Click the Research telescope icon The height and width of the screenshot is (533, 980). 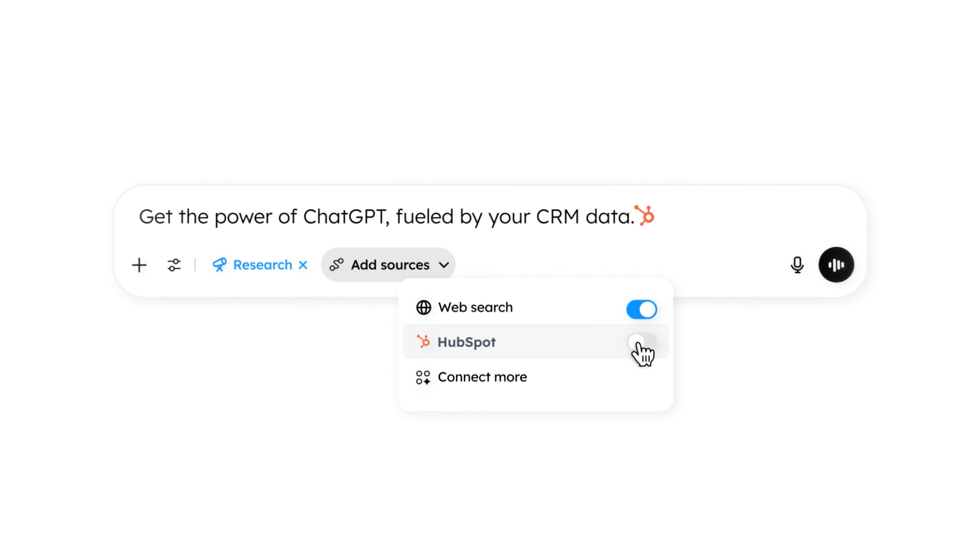click(x=219, y=265)
